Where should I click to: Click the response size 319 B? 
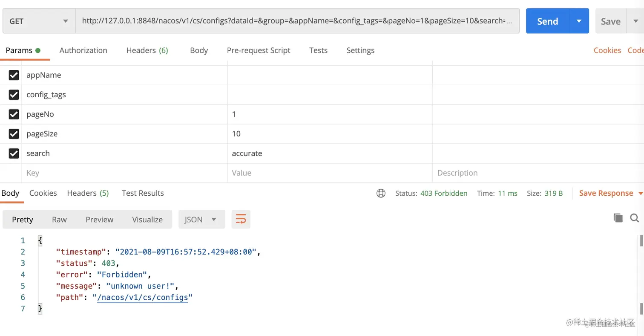(x=554, y=194)
